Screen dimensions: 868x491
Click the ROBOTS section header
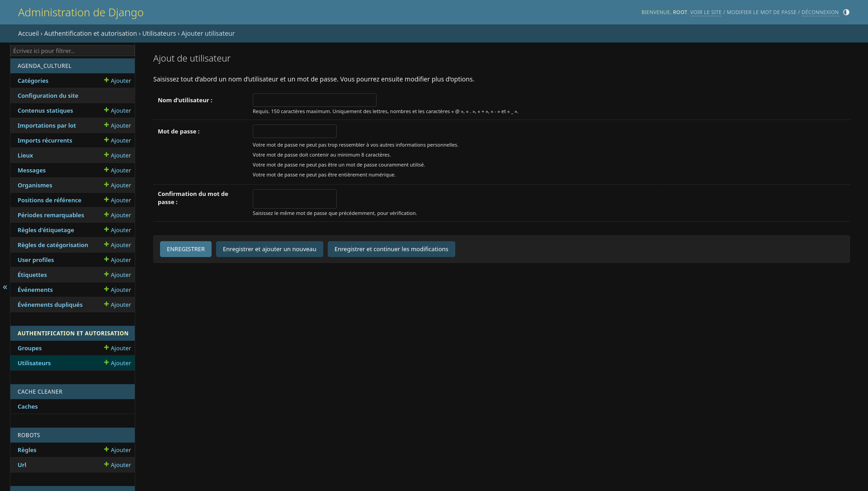click(29, 435)
